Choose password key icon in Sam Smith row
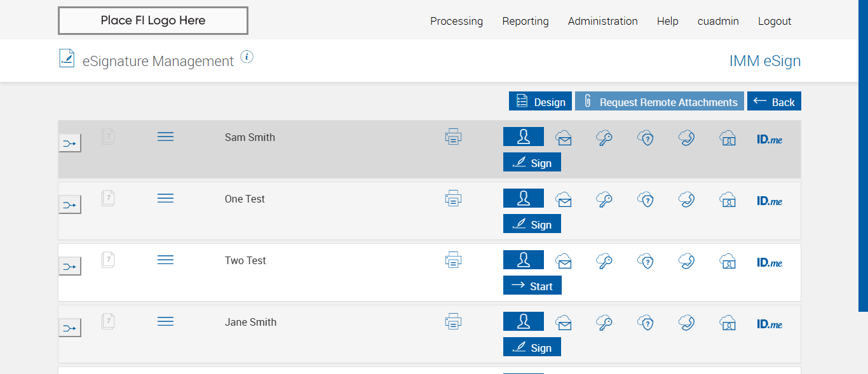The height and width of the screenshot is (374, 868). [x=604, y=138]
